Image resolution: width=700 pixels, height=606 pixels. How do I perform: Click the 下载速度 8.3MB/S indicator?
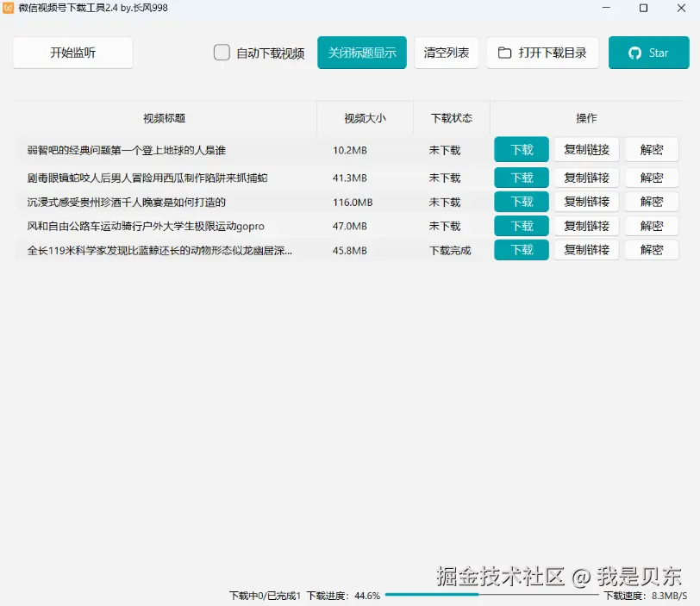(x=646, y=596)
